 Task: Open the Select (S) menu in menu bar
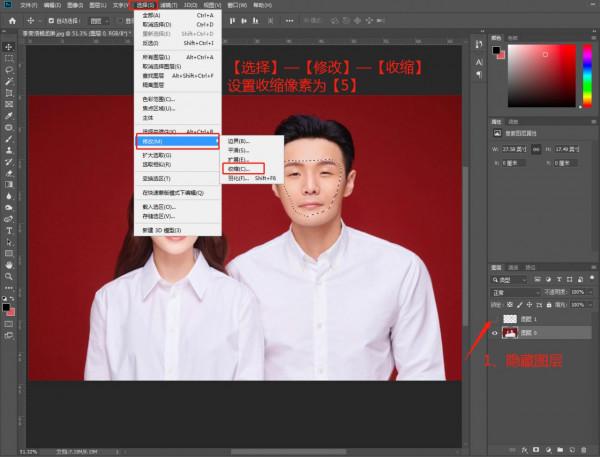point(145,5)
